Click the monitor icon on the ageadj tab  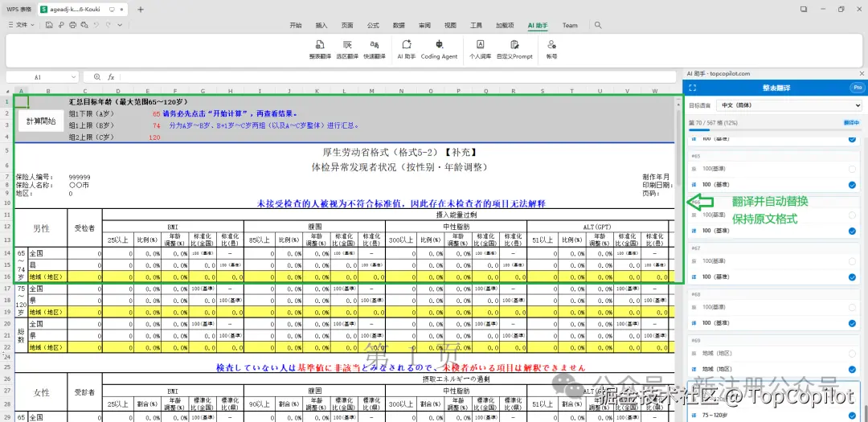(112, 10)
